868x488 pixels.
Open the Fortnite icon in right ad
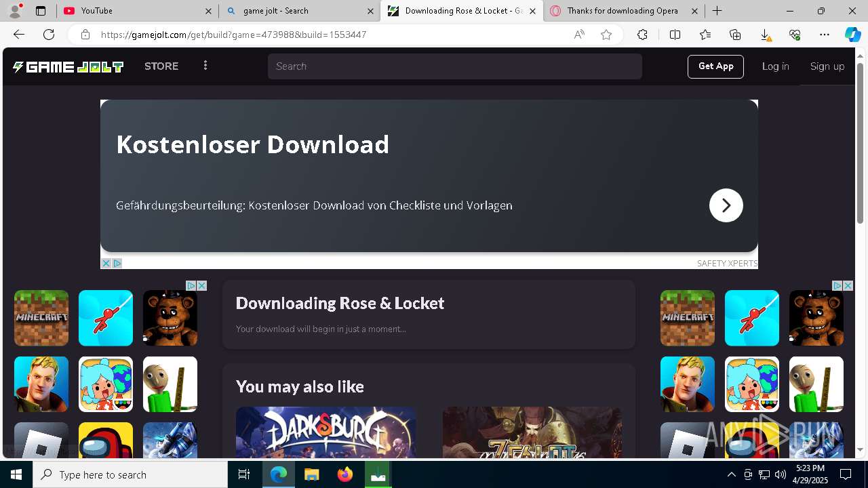[x=688, y=384]
